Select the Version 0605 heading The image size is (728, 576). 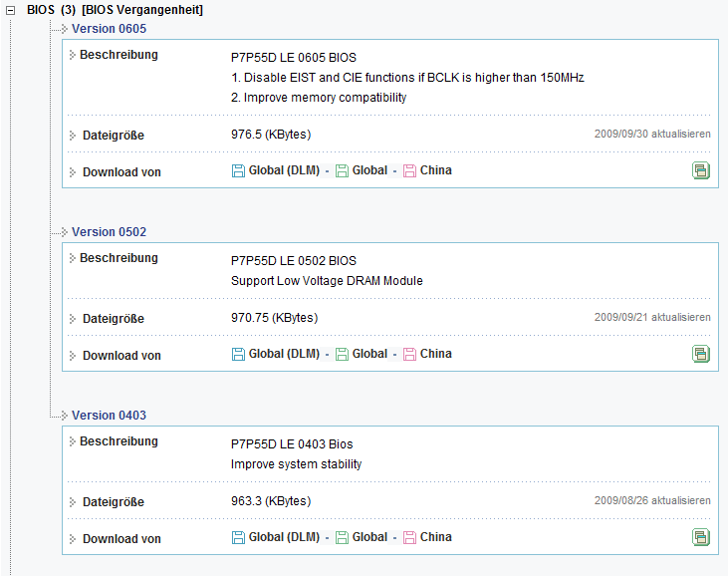coord(109,29)
